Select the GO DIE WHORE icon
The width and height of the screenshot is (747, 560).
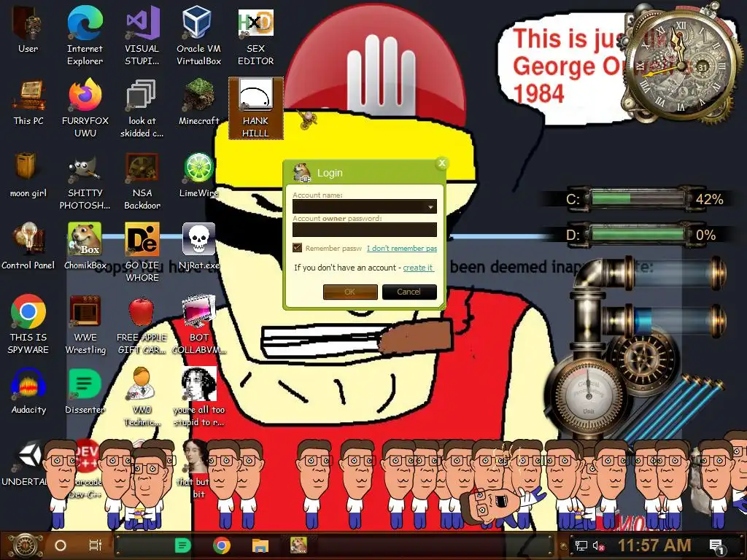[x=142, y=252]
